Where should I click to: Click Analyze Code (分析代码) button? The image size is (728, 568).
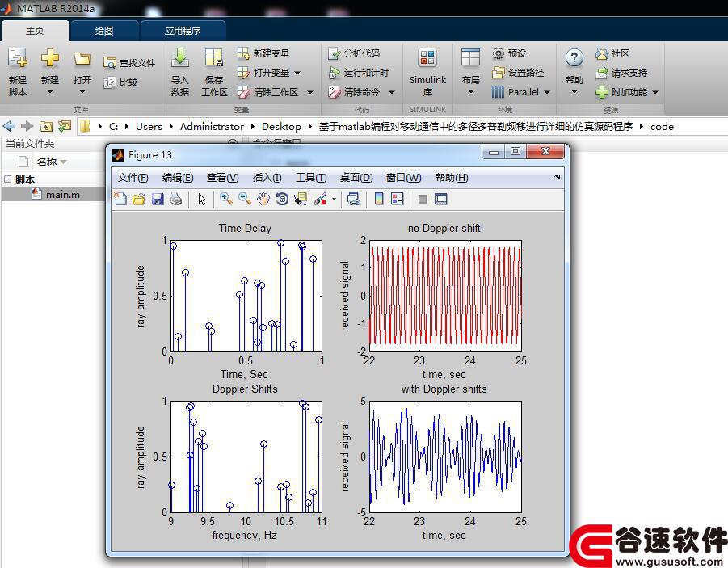click(354, 53)
